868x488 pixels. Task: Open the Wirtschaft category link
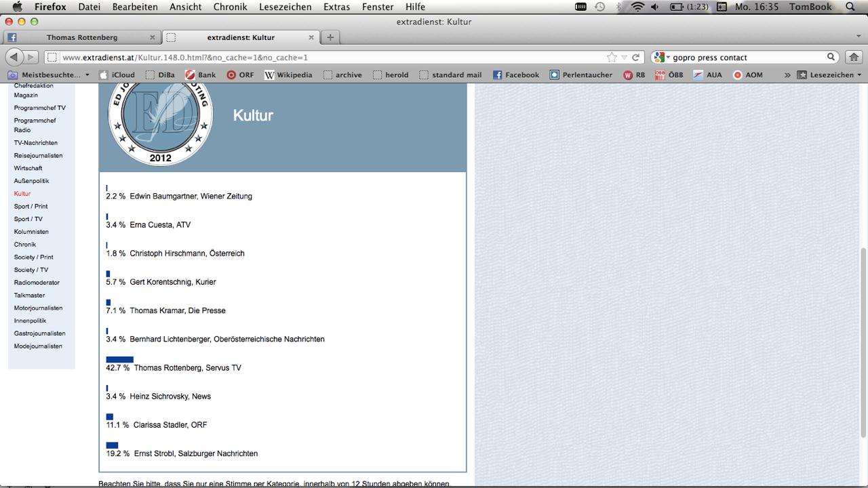pyautogui.click(x=28, y=168)
